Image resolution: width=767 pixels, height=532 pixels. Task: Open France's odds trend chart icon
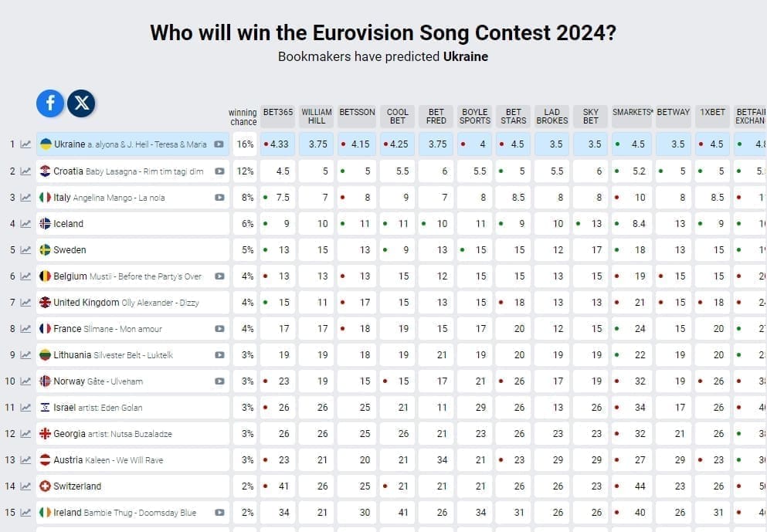[x=28, y=328]
